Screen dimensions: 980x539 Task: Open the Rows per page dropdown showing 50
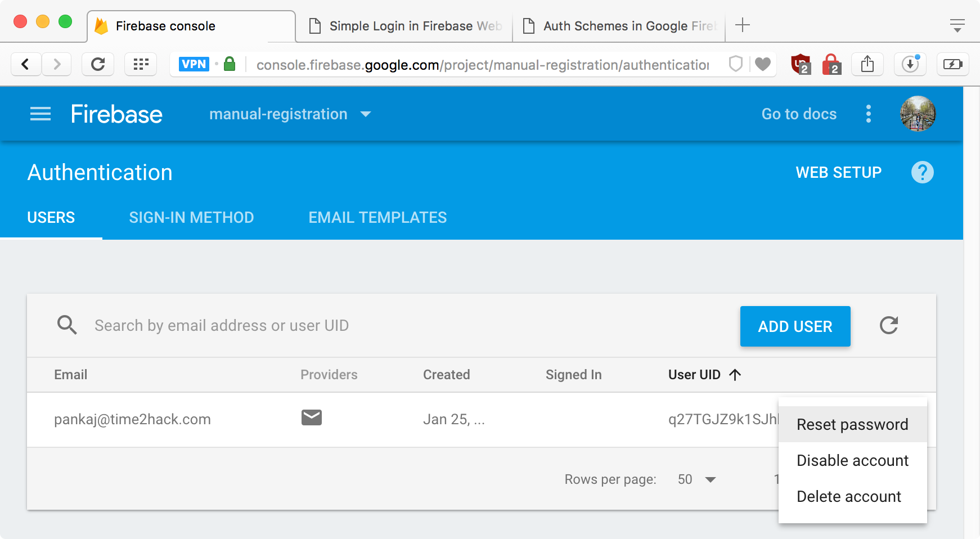(x=696, y=479)
